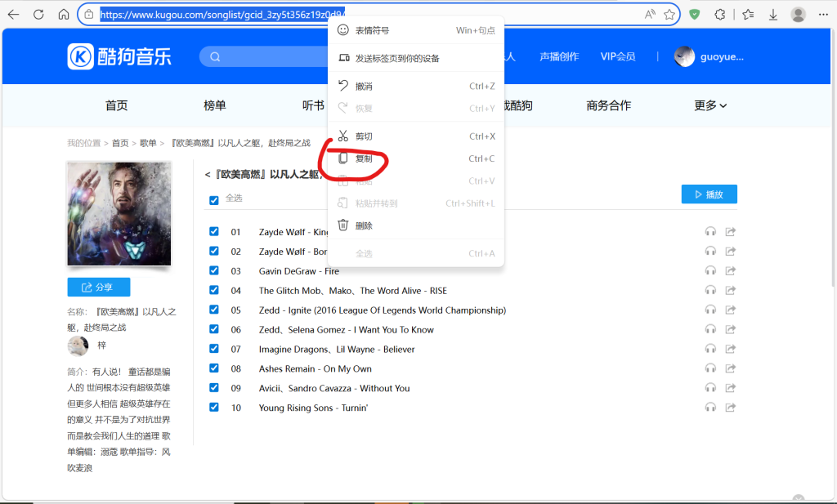Toggle the 全选 select-all checkbox
Viewport: 837px width, 504px height.
click(214, 200)
